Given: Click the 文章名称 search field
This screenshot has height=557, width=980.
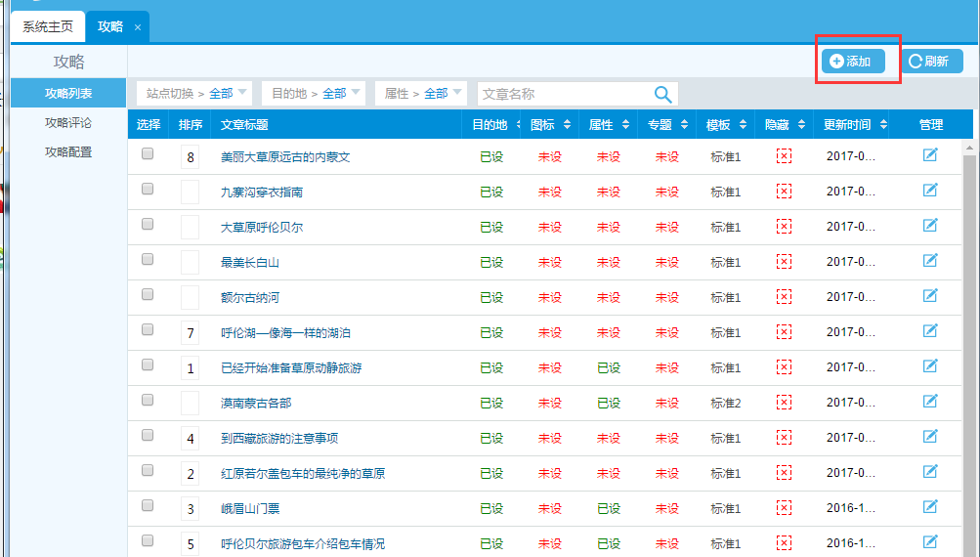Looking at the screenshot, I should 562,94.
